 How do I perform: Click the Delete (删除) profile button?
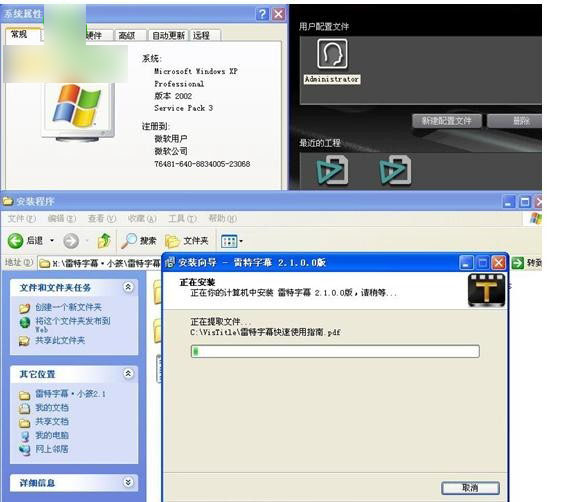515,121
